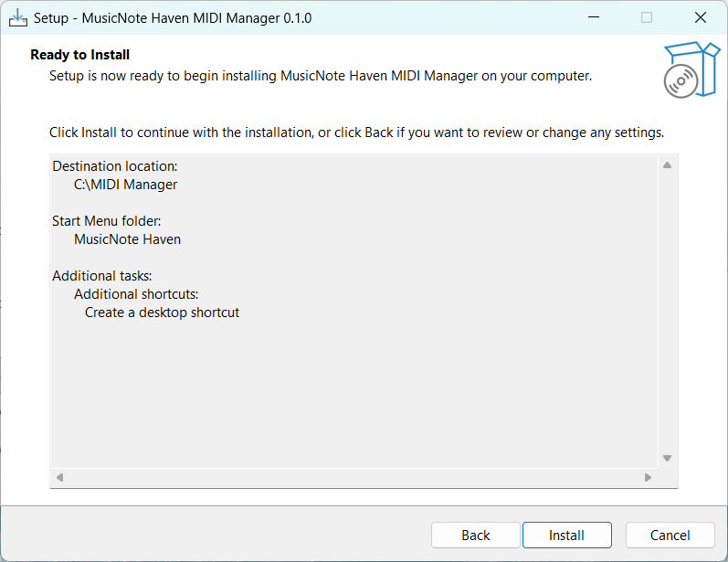Click the scroll up arrow in summary box
The width and height of the screenshot is (728, 562).
(667, 164)
